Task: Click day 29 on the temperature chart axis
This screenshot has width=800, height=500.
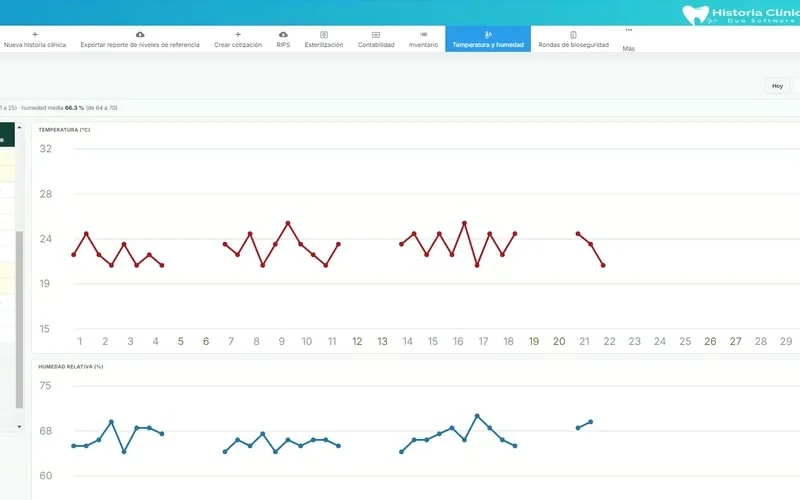Action: (x=786, y=341)
